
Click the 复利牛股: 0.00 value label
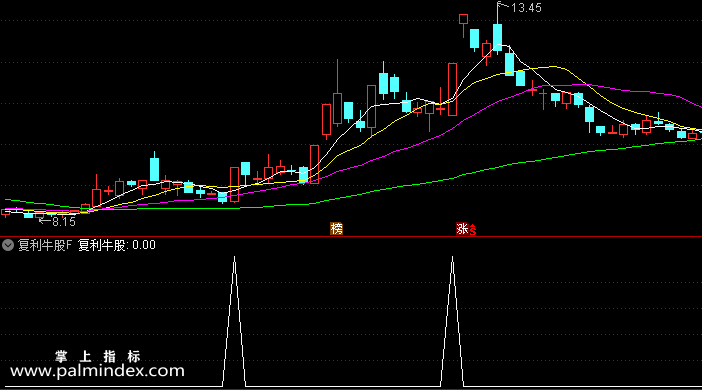click(117, 245)
